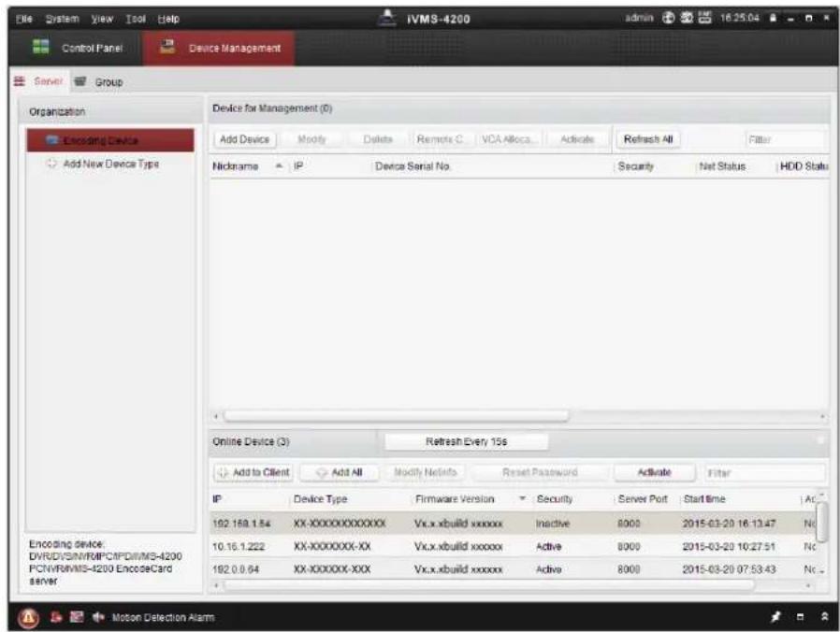Click the Refresh Every 15s button
This screenshot has width=840, height=632.
click(x=466, y=442)
